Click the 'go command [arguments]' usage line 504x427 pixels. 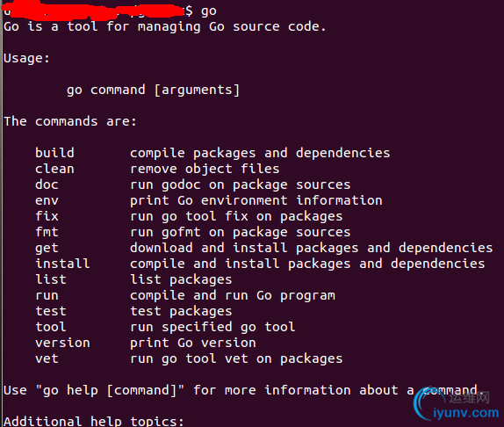pos(154,90)
